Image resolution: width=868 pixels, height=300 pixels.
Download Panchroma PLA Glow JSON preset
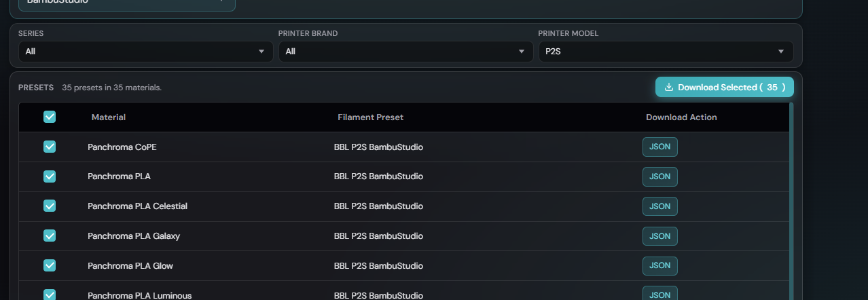pyautogui.click(x=659, y=266)
